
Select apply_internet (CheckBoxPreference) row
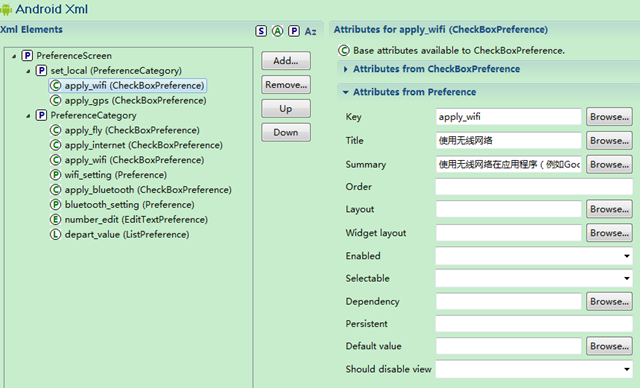point(144,145)
